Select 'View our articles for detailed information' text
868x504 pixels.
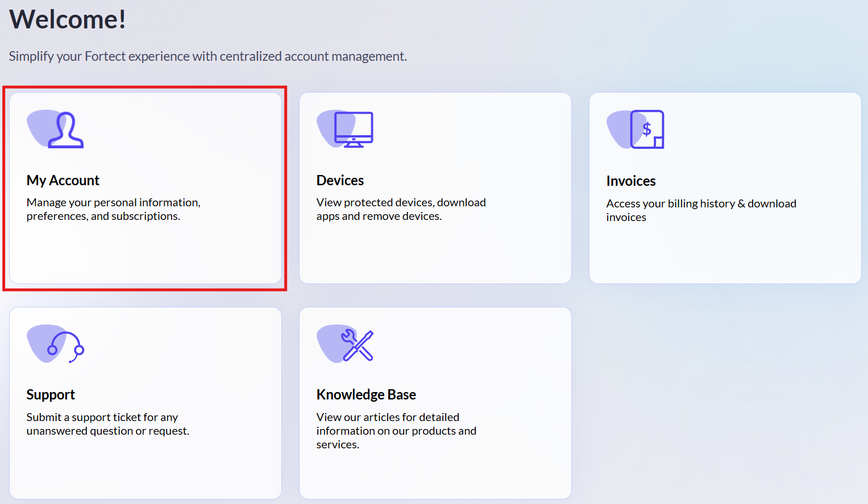coord(396,431)
